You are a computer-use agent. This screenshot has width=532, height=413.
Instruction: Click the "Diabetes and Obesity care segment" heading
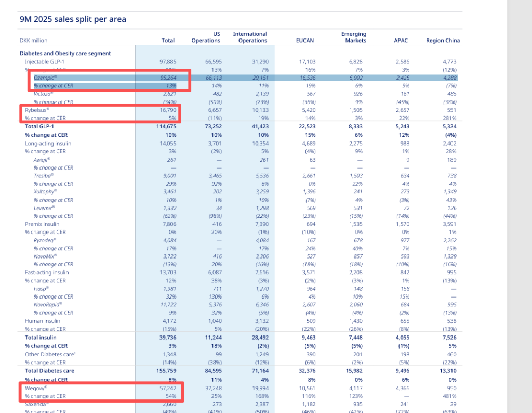[x=65, y=53]
